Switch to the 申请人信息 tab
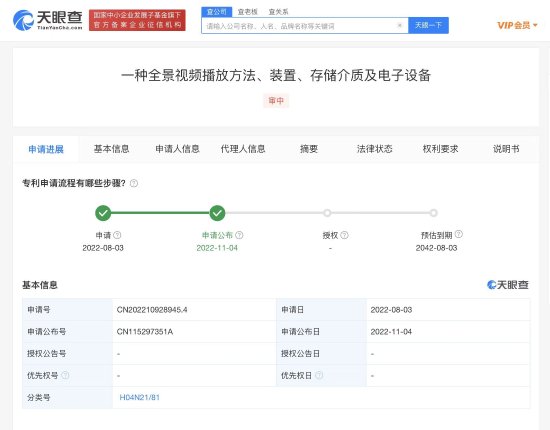This screenshot has width=550, height=430. (177, 149)
